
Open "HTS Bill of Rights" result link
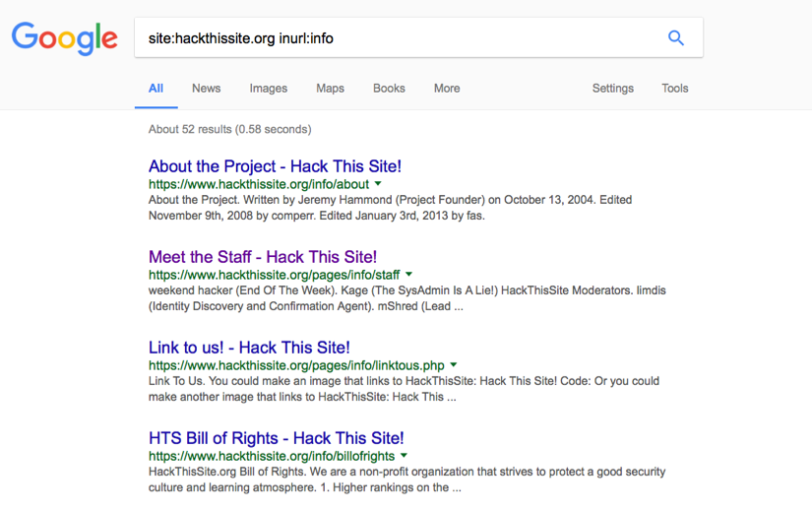[x=276, y=438]
